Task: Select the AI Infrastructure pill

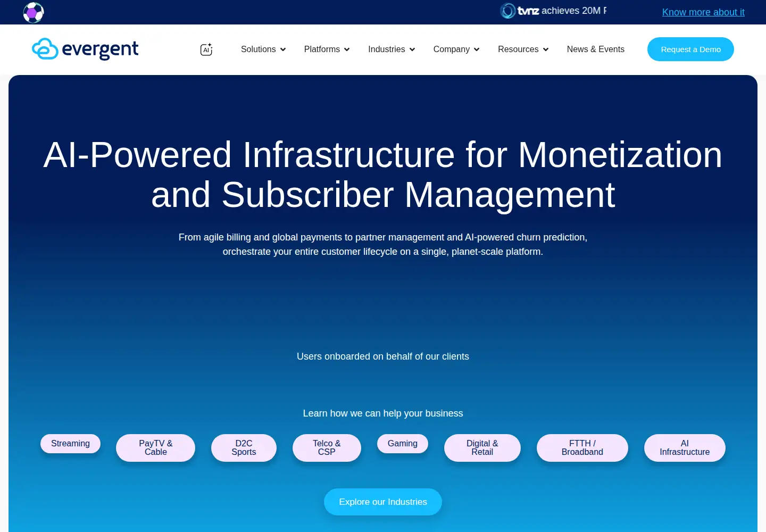Action: (685, 448)
